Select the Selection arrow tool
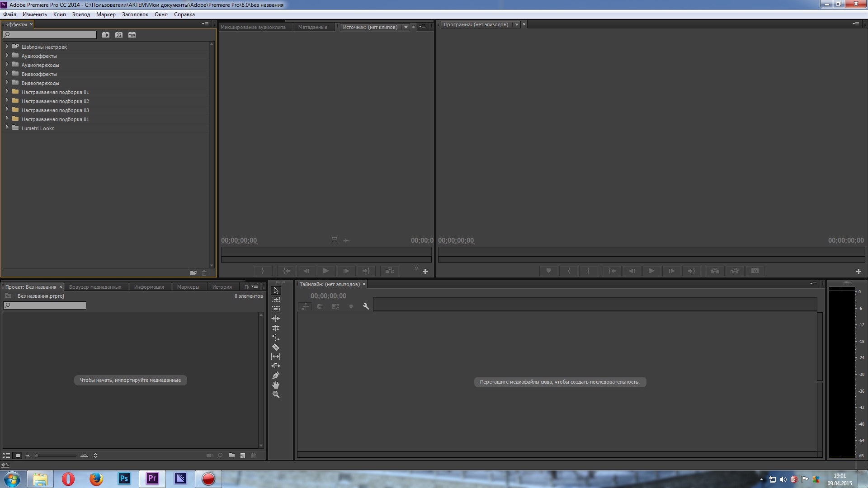 pyautogui.click(x=276, y=291)
